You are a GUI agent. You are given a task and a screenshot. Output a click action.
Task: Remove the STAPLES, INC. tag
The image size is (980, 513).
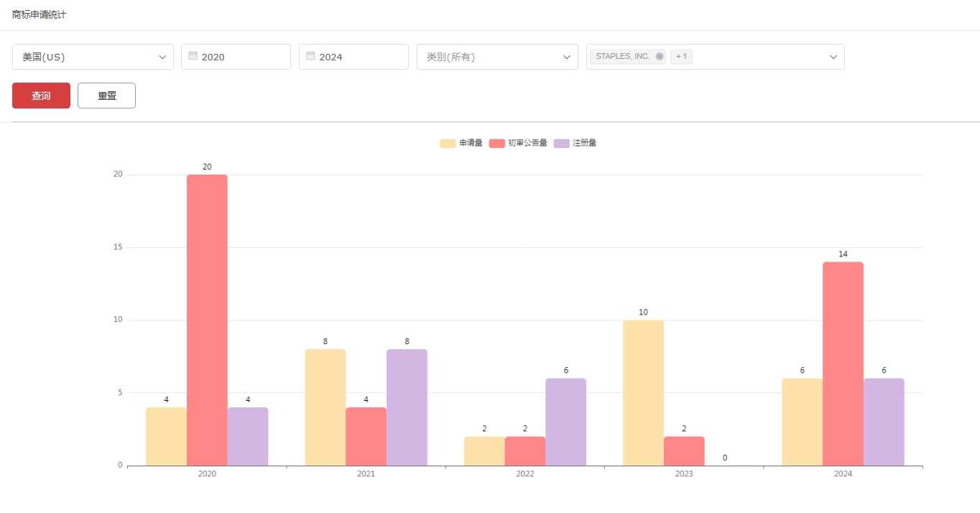pos(660,56)
